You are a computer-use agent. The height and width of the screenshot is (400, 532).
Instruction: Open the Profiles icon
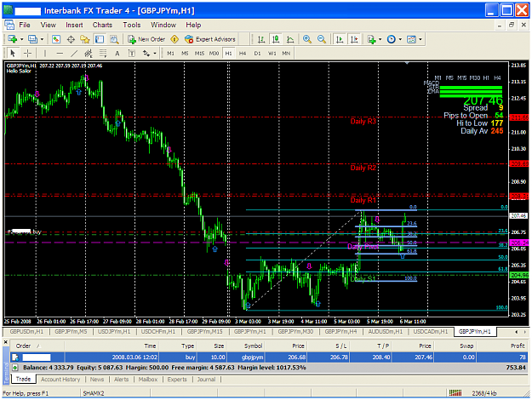point(32,39)
